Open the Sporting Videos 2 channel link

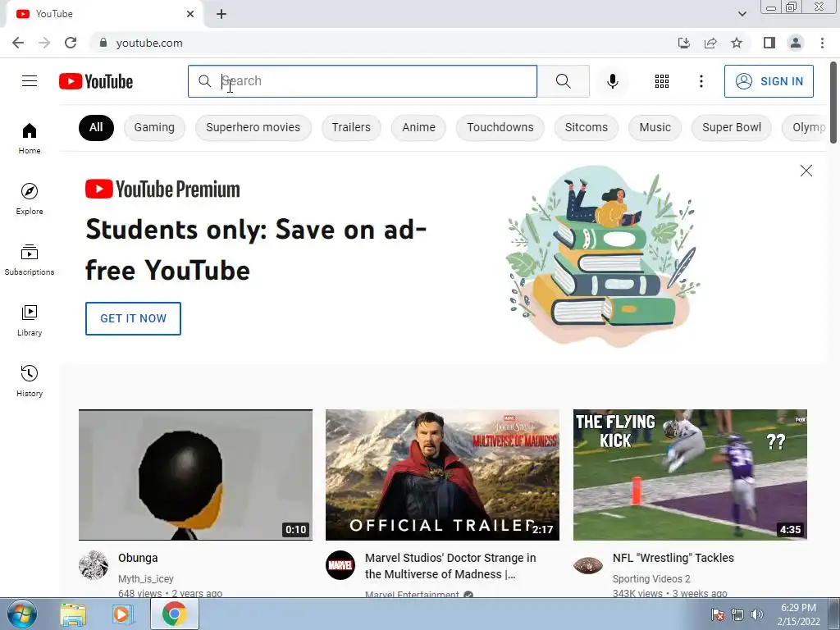[651, 578]
